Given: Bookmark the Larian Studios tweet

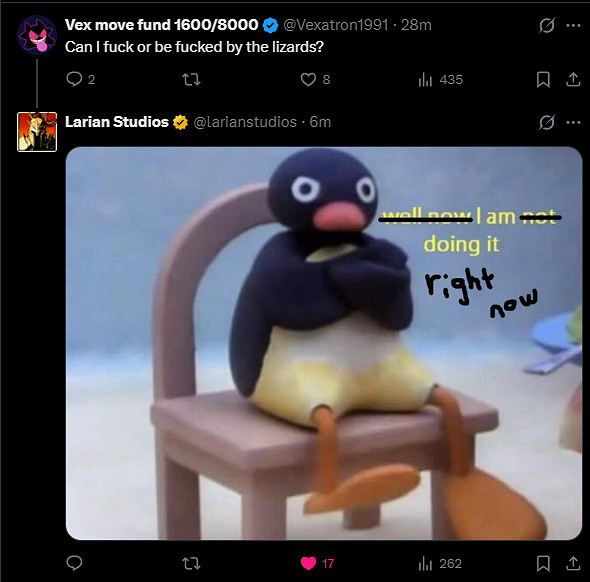Looking at the screenshot, I should [x=543, y=563].
